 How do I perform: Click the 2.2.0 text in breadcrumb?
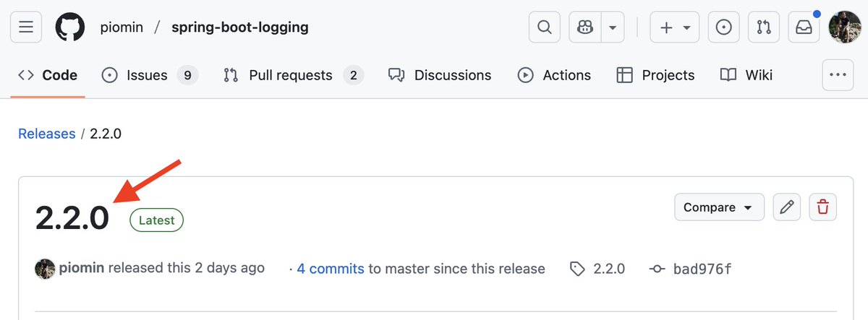106,134
